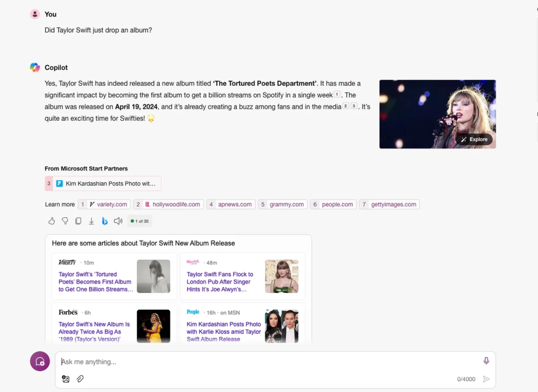The image size is (538, 392).
Task: Export the response with the download icon
Action: (91, 221)
